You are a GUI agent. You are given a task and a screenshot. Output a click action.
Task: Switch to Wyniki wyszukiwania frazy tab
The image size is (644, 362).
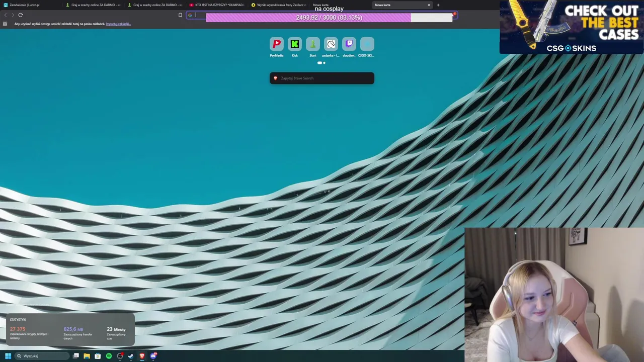[279, 5]
